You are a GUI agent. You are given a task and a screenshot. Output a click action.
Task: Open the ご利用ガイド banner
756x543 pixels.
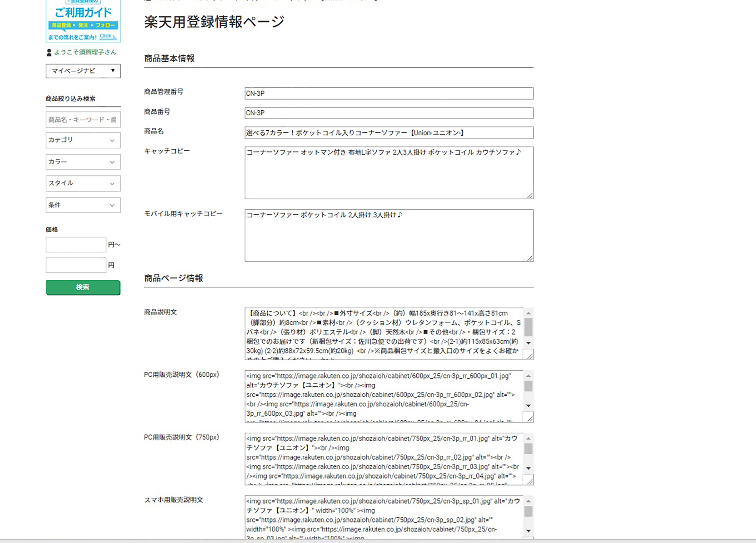point(83,21)
